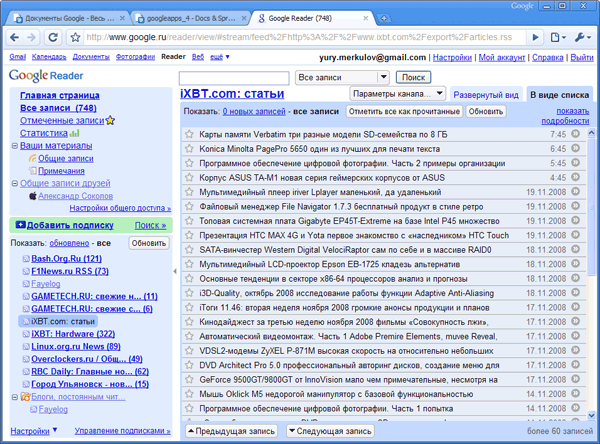This screenshot has width=600, height=444.
Task: Star the Epson EB-1725 projector entry
Action: 189,264
